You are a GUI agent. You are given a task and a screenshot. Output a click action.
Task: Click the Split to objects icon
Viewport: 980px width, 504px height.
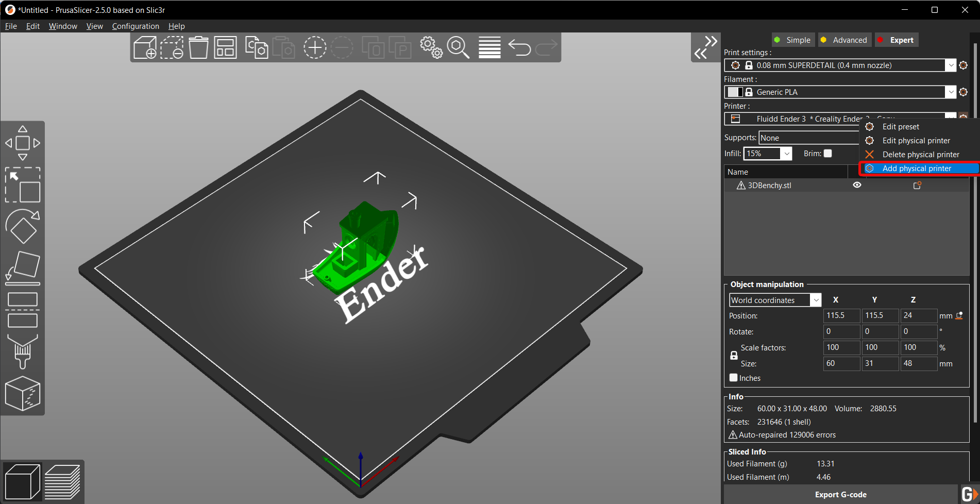click(x=373, y=47)
